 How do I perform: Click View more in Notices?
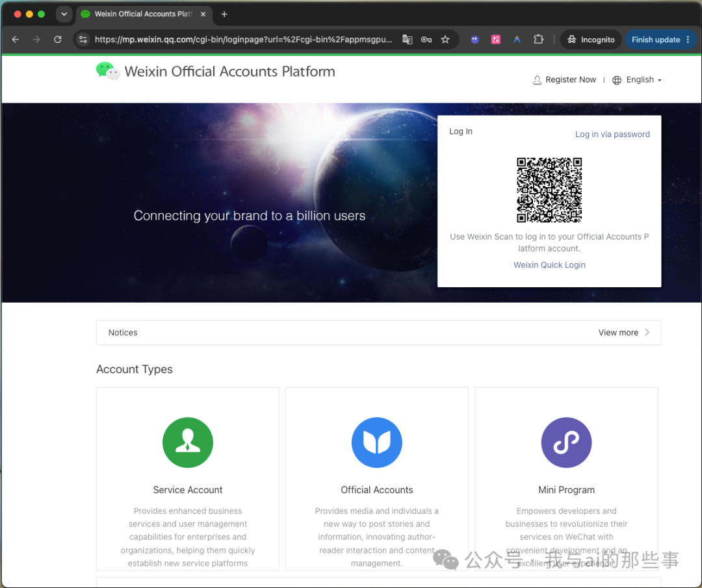click(x=618, y=333)
